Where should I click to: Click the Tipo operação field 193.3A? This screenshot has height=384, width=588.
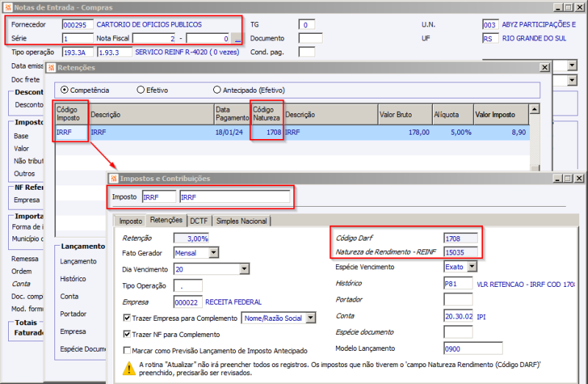78,52
